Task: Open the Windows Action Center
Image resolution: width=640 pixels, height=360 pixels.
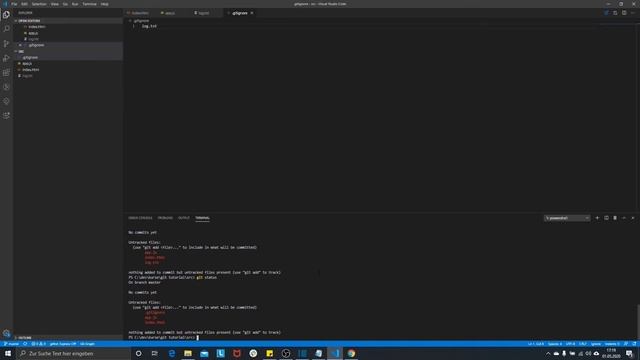Action: click(629, 353)
